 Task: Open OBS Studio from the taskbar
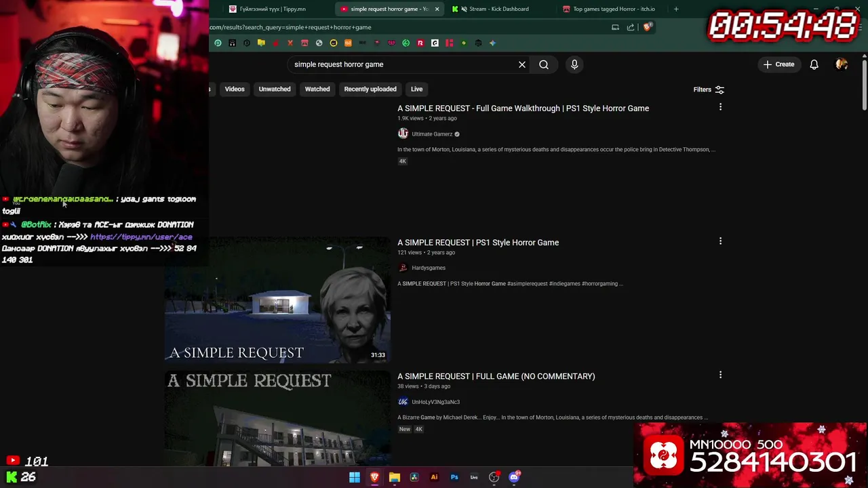pyautogui.click(x=494, y=477)
